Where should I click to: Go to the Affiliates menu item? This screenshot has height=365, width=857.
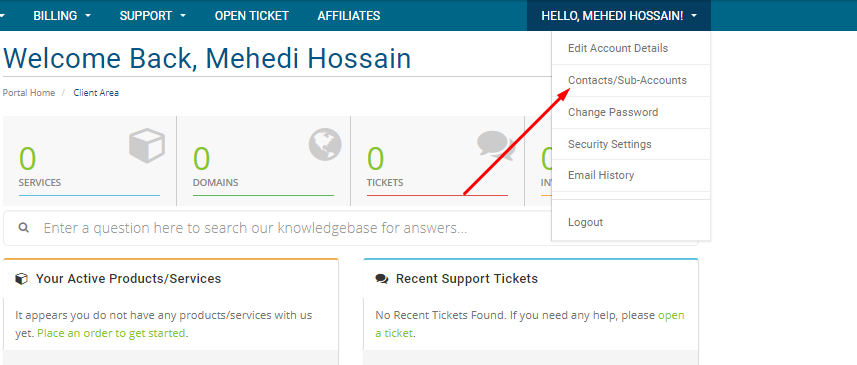point(349,16)
